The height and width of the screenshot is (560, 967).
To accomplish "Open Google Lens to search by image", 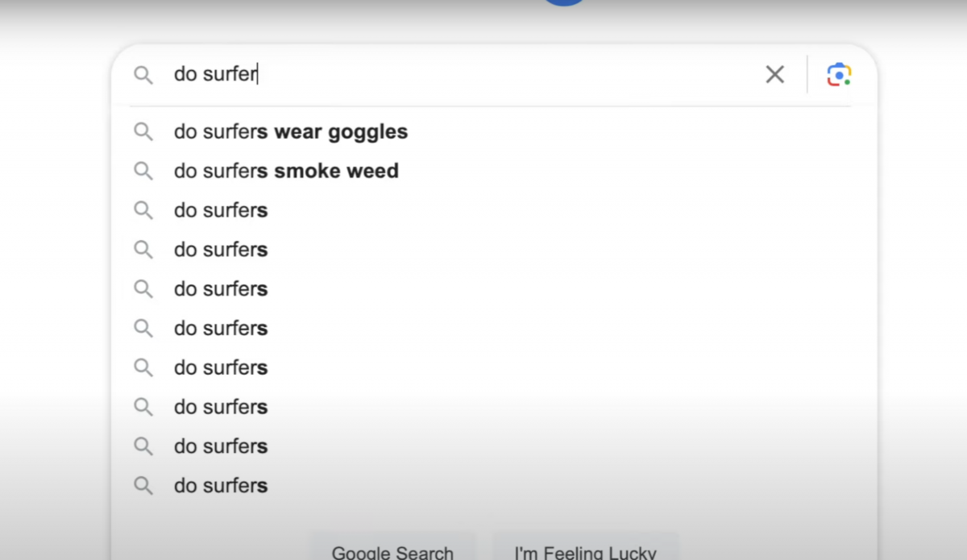I will (x=839, y=73).
